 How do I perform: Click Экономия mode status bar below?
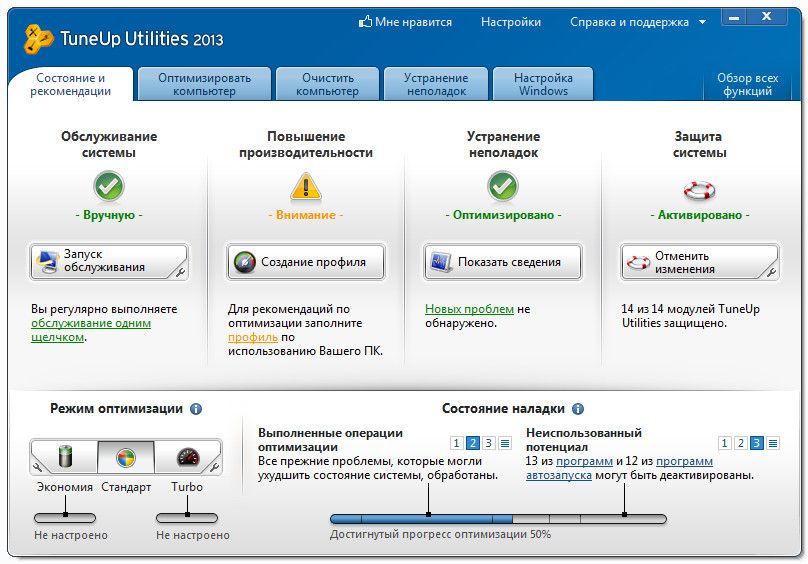(x=65, y=518)
